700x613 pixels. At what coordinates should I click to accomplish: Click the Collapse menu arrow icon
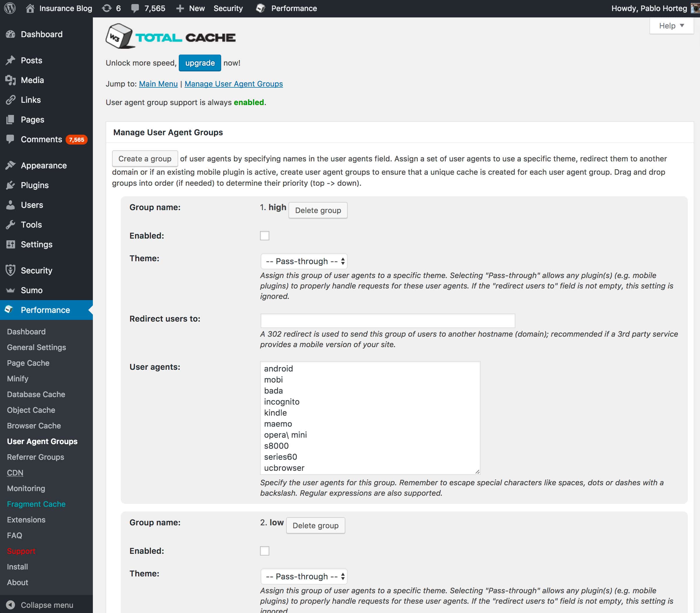coord(11,605)
